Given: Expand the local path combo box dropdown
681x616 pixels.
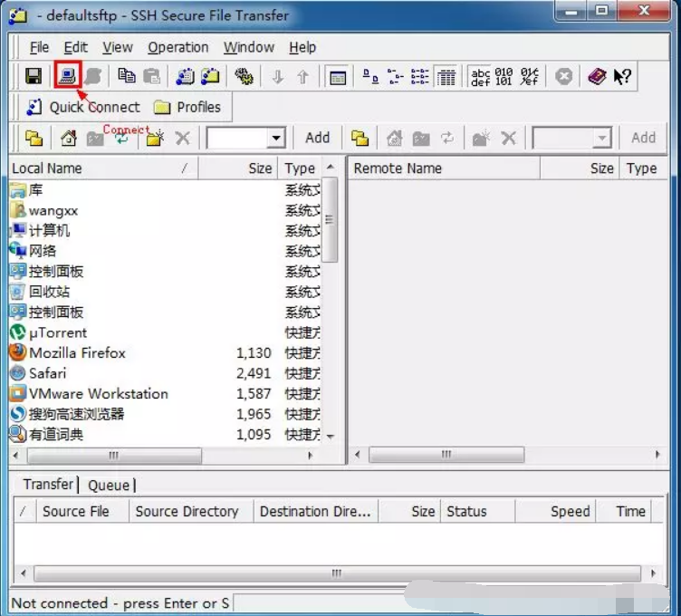Looking at the screenshot, I should pyautogui.click(x=276, y=139).
